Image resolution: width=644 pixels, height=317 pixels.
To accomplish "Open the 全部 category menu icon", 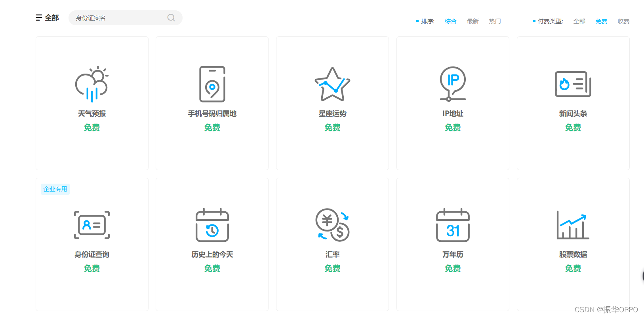I will [39, 18].
